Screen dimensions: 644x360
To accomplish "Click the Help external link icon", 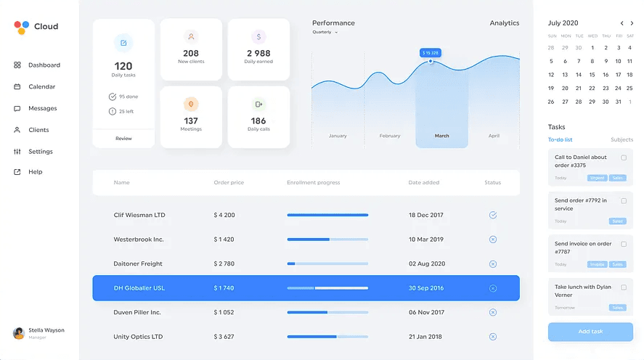I will (x=17, y=172).
